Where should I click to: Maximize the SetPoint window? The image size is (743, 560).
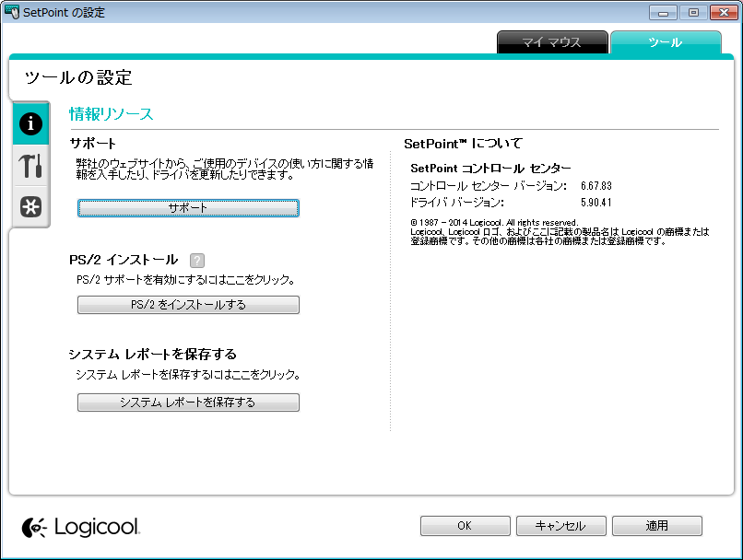pyautogui.click(x=693, y=12)
